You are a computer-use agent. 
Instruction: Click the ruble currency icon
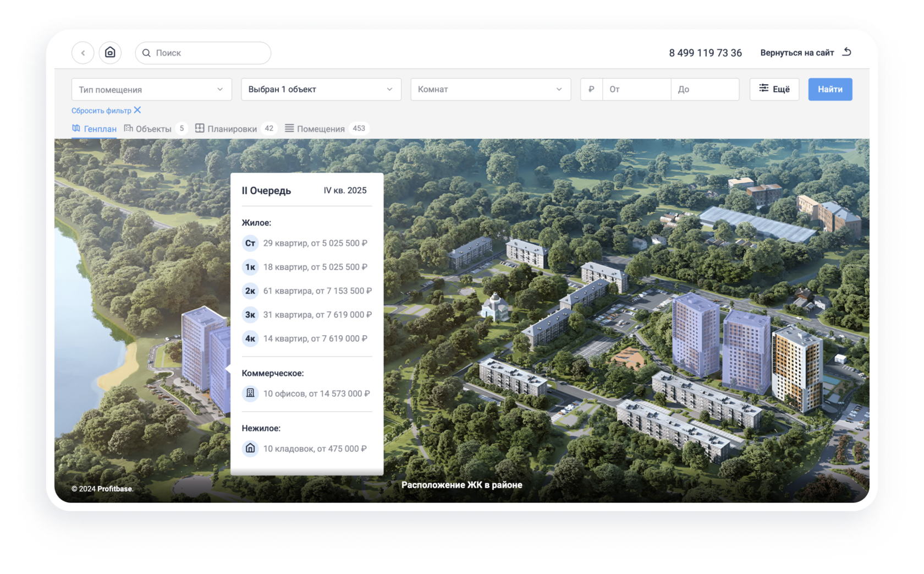(591, 89)
